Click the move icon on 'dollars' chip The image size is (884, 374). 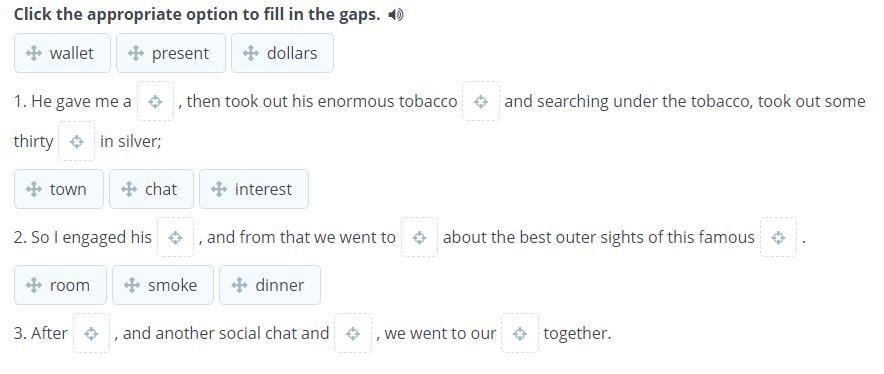pyautogui.click(x=250, y=54)
